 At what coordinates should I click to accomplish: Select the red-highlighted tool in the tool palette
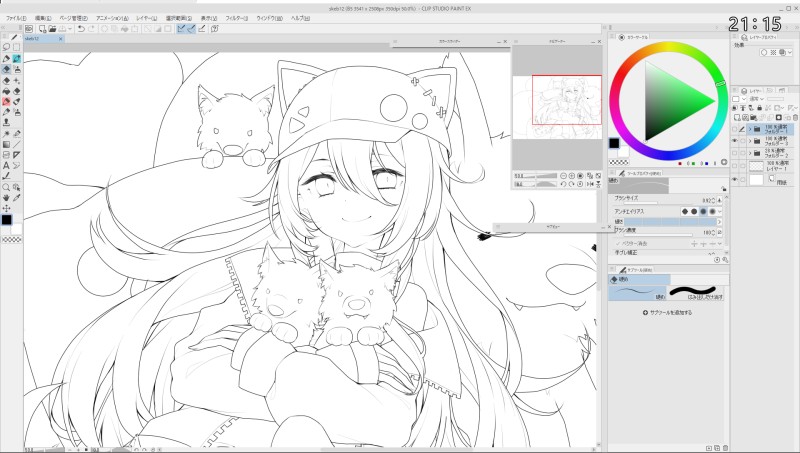point(6,102)
